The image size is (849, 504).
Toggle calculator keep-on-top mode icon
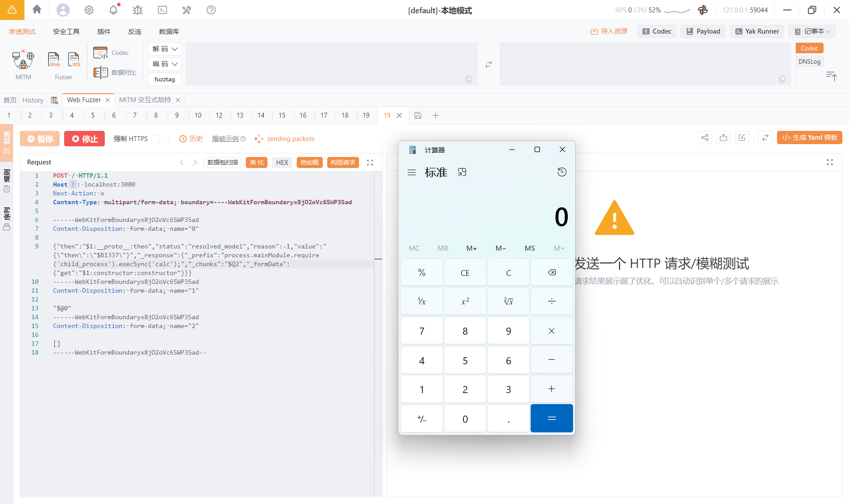click(x=462, y=172)
